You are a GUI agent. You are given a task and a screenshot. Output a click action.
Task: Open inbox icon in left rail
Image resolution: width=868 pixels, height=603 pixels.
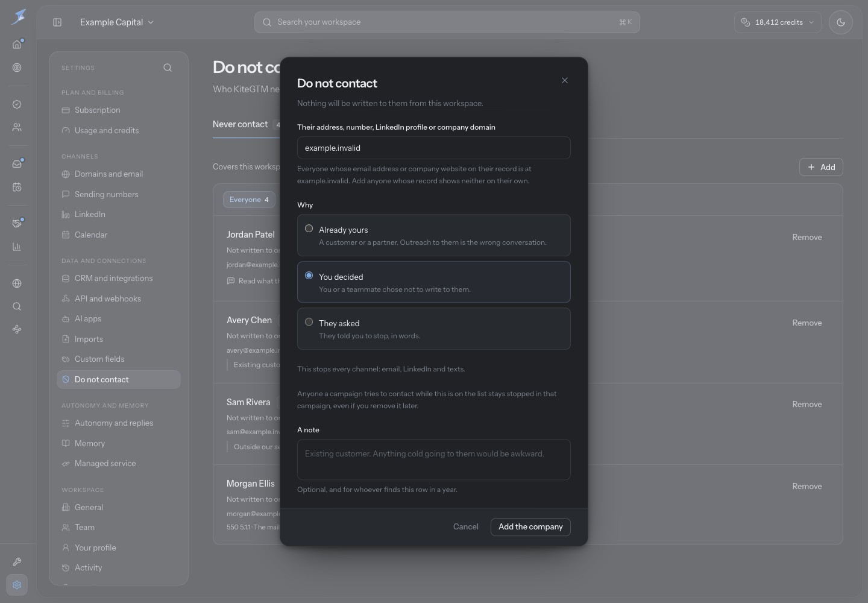tap(17, 163)
